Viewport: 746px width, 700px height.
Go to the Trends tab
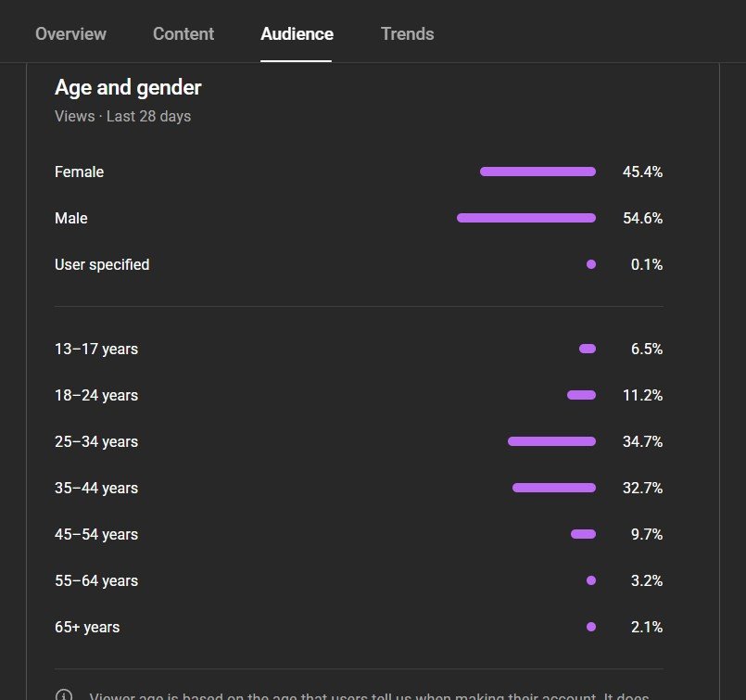point(407,34)
